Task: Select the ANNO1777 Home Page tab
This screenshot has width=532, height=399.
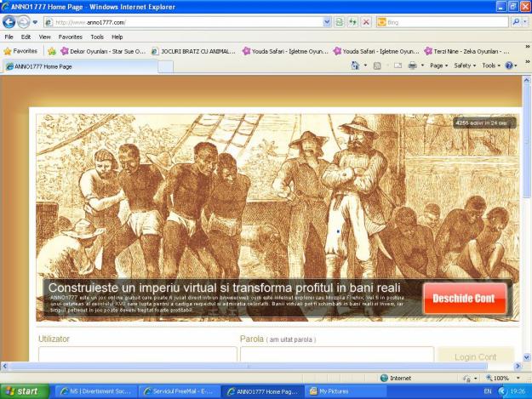Action: [81, 66]
